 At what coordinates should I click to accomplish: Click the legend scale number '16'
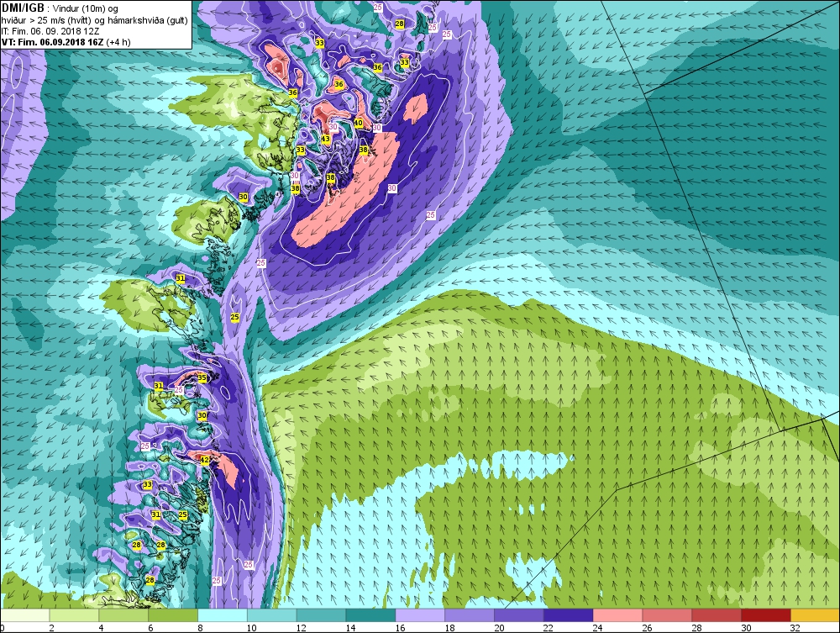(400, 628)
